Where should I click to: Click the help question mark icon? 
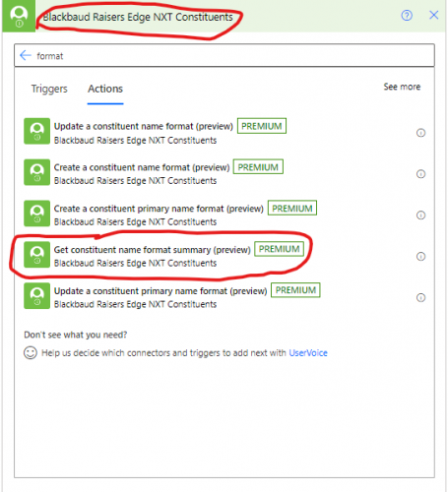[x=407, y=15]
